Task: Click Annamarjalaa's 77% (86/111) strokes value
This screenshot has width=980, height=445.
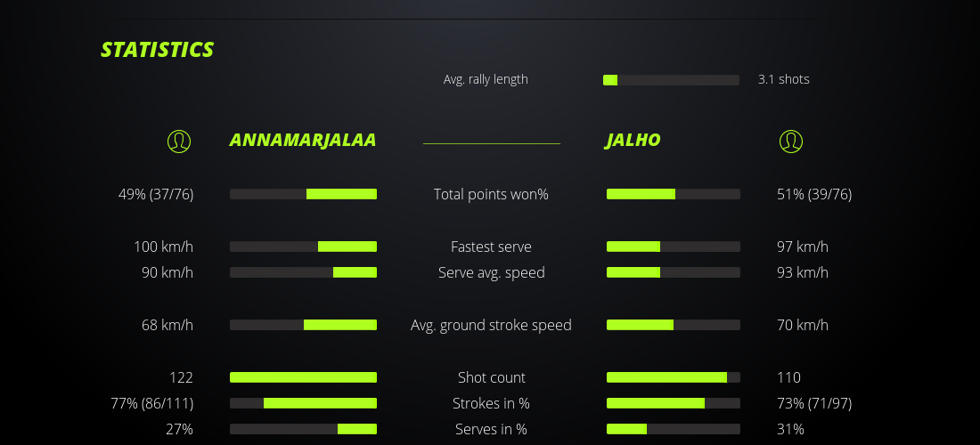Action: click(151, 403)
